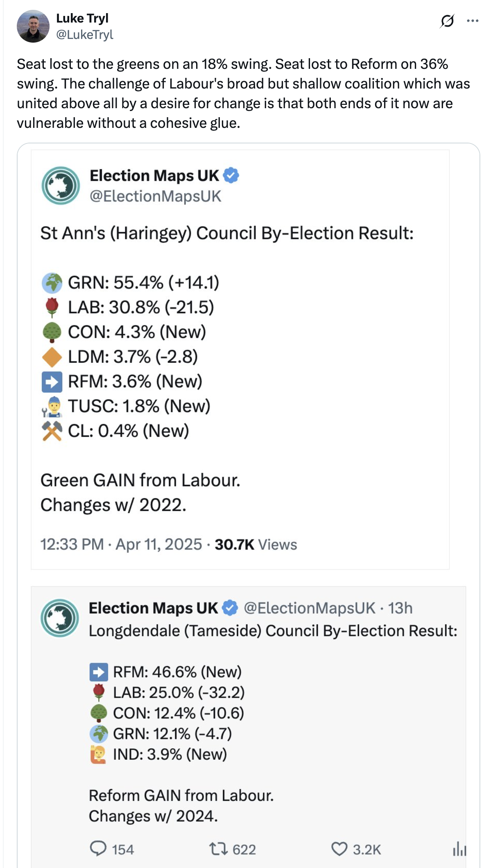This screenshot has width=493, height=868.
Task: Like the tweet with 3.2K hearts
Action: point(339,849)
